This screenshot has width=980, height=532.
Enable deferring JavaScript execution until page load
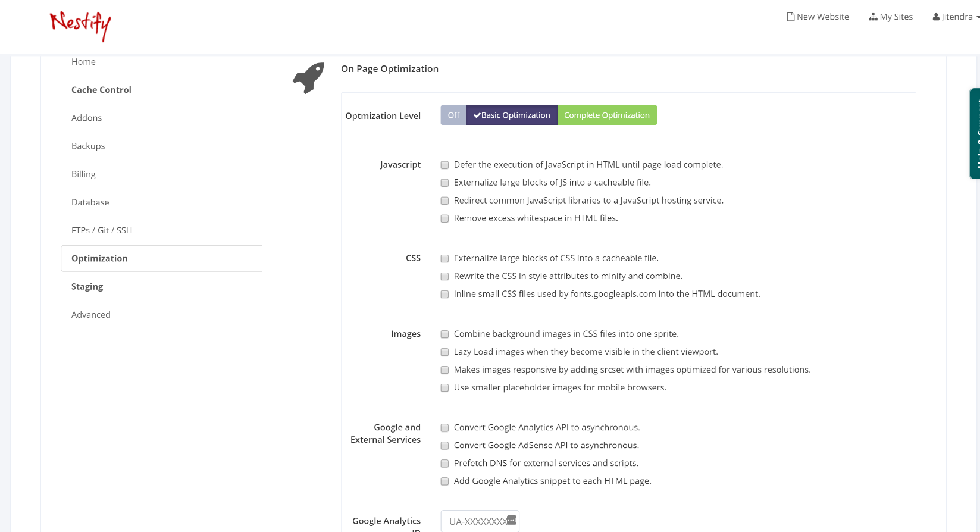tap(444, 165)
